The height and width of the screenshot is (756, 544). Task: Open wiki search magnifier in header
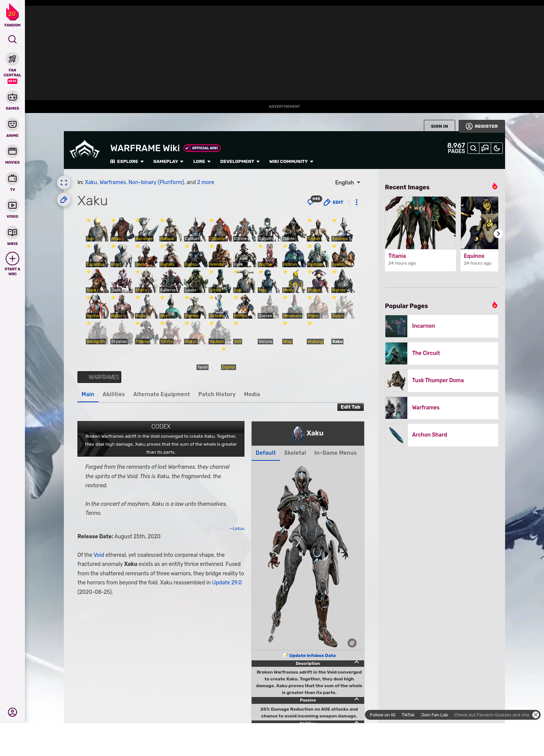473,148
